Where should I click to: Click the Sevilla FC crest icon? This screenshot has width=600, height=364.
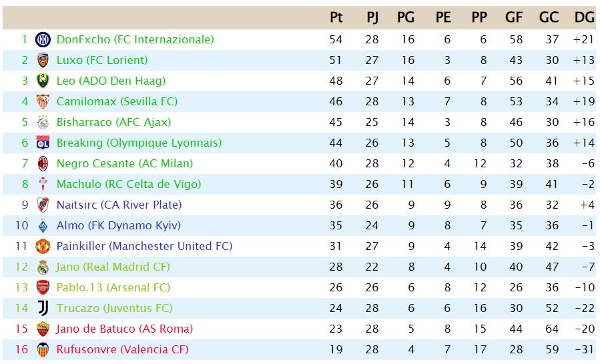(x=43, y=101)
